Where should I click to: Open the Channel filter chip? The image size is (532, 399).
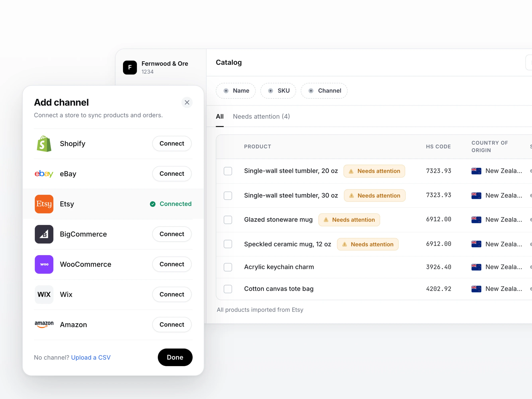tap(324, 91)
